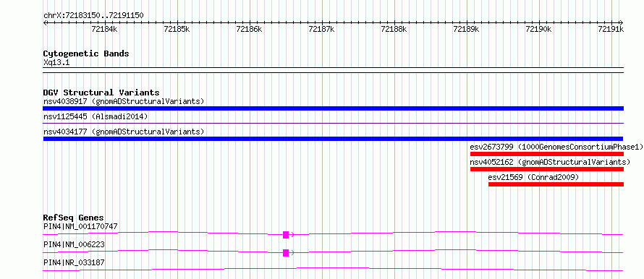The image size is (644, 279).
Task: Click the left arrow of the ruler
Action: coord(45,22)
